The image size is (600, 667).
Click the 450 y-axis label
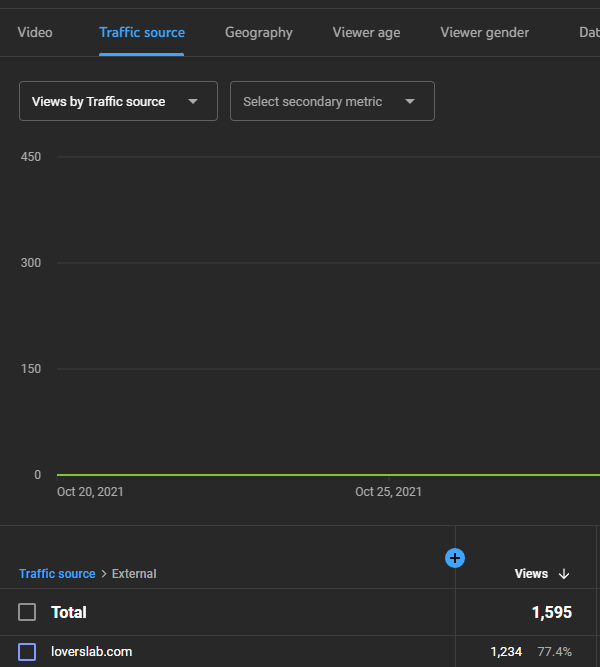pos(31,157)
